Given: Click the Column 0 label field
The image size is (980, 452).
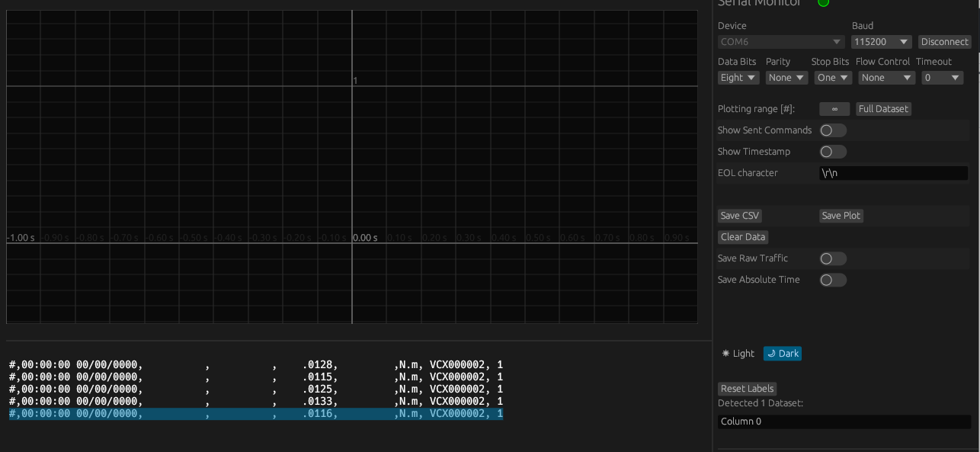Looking at the screenshot, I should pos(844,422).
